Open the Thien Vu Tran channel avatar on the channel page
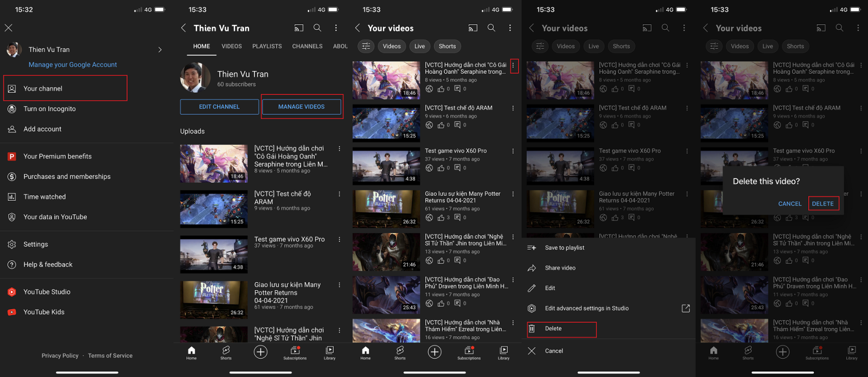 click(x=195, y=78)
